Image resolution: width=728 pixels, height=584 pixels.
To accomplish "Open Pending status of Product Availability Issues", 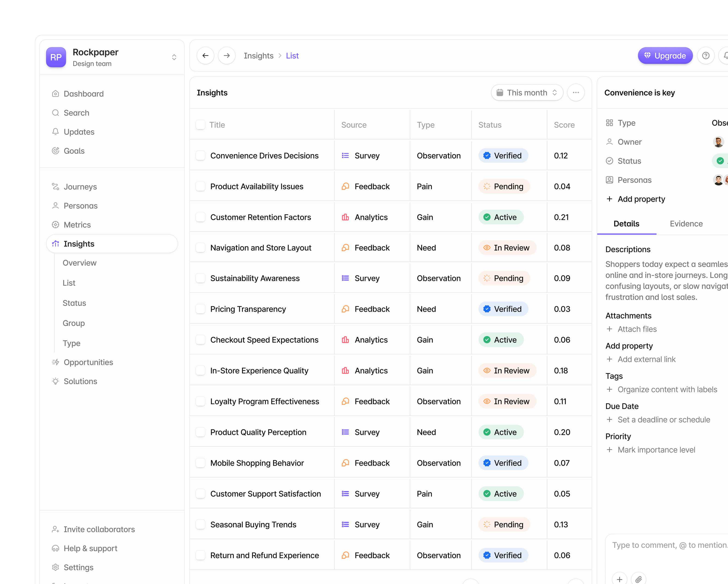I will [504, 186].
